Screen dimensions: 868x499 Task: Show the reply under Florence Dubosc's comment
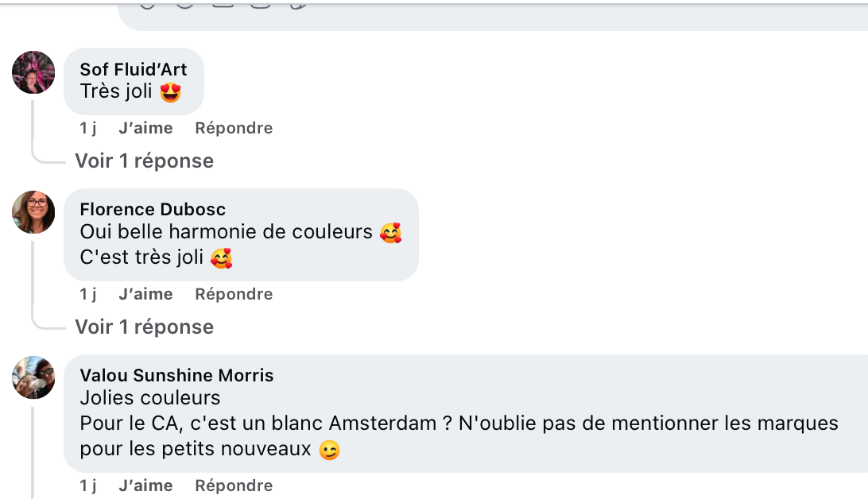click(144, 327)
